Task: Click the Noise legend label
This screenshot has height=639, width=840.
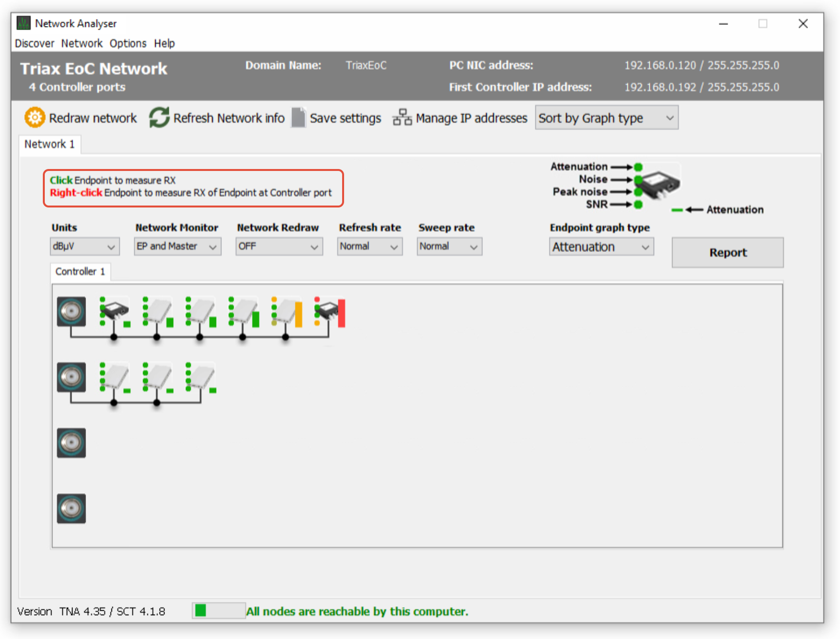Action: pos(593,179)
